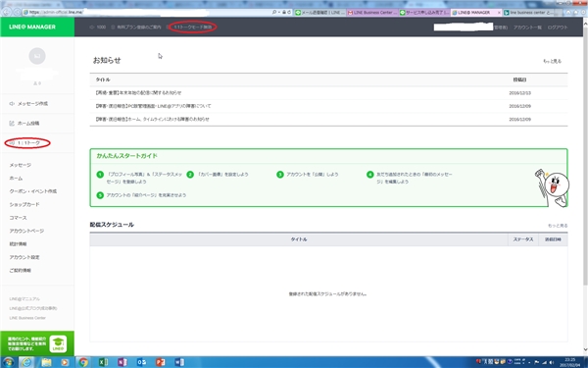
Task: Click the 1000 message count indicator
Action: [x=98, y=27]
